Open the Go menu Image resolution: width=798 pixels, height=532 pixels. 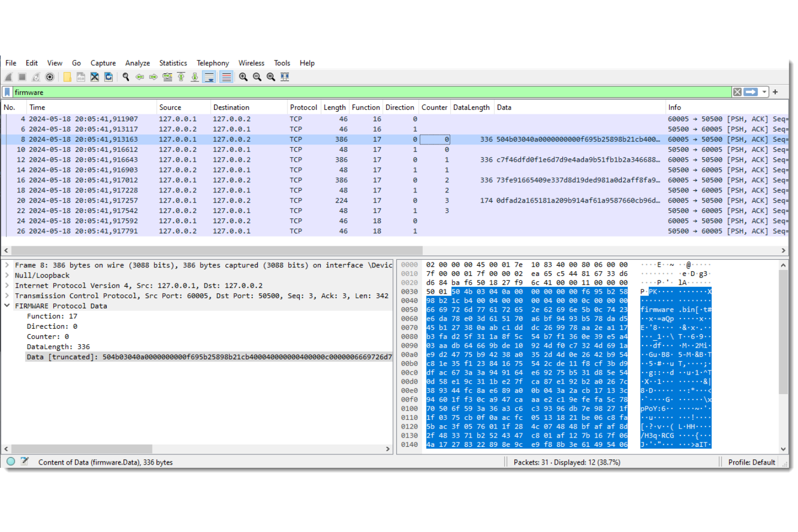click(x=77, y=63)
